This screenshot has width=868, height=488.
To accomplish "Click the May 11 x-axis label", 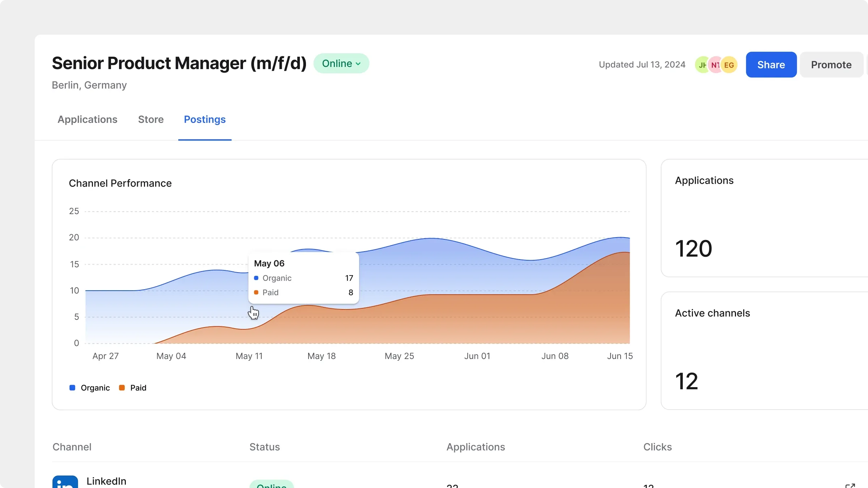I will point(249,356).
